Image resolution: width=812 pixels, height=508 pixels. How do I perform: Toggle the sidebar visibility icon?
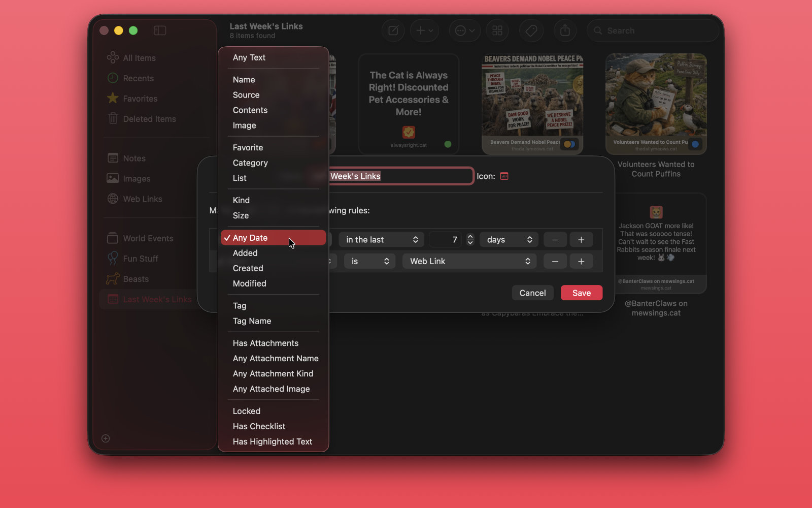click(x=159, y=30)
